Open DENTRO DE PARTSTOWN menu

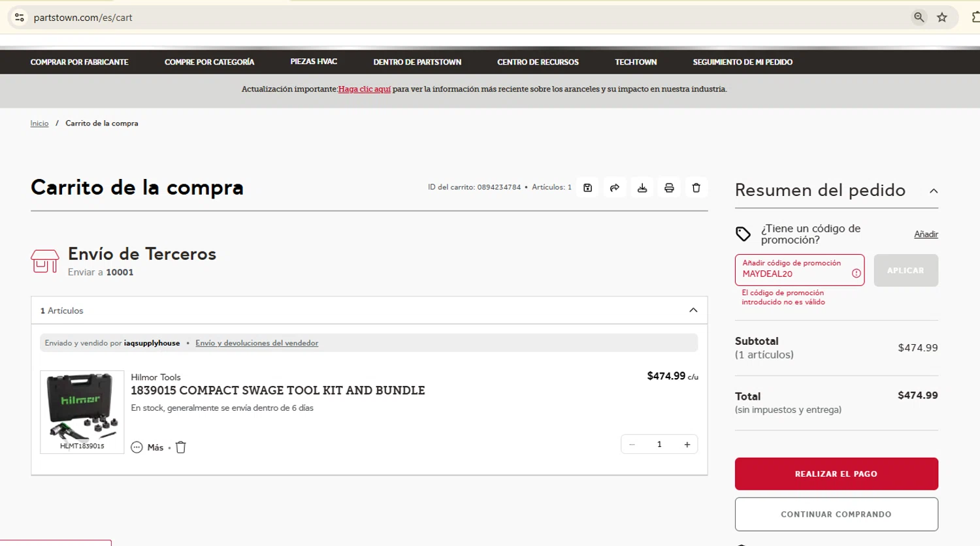pos(417,62)
